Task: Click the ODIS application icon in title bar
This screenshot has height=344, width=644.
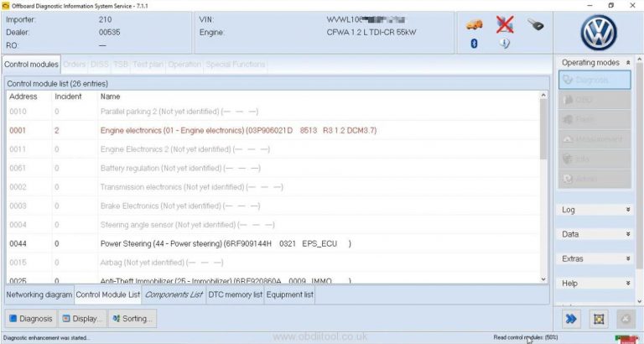Action: click(5, 6)
